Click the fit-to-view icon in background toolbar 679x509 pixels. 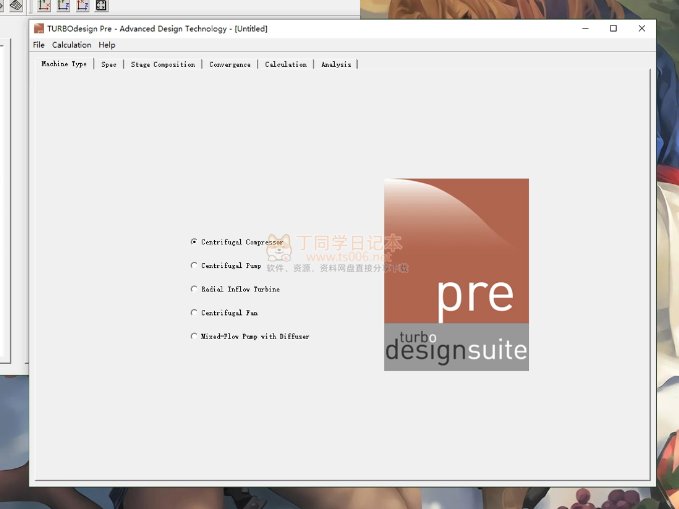point(101,5)
